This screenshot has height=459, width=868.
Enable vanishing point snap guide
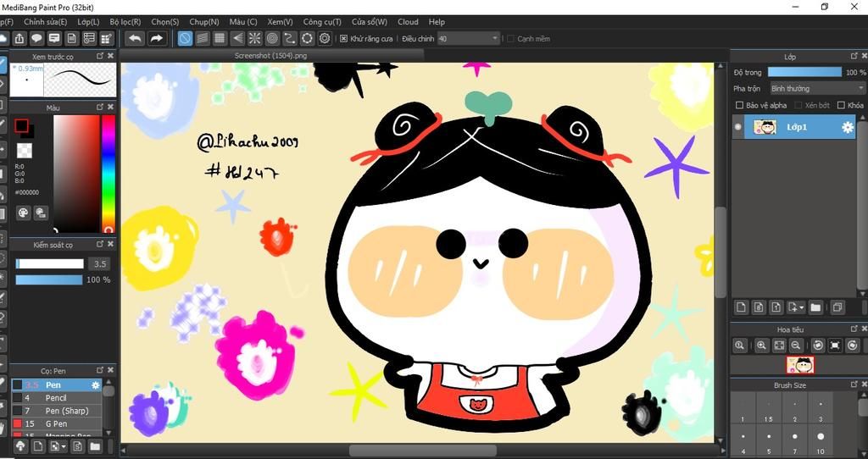pyautogui.click(x=237, y=38)
